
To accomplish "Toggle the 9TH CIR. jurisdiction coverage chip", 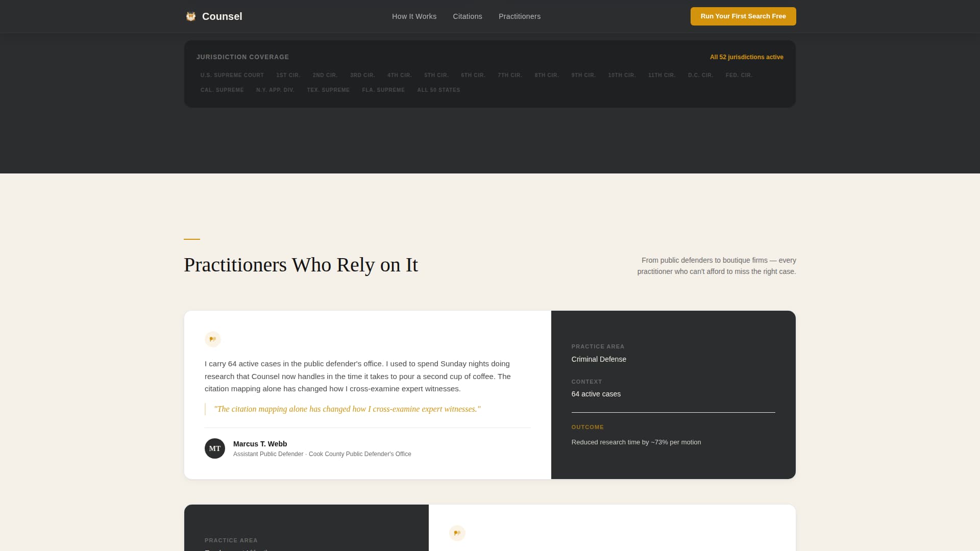I will pos(583,75).
